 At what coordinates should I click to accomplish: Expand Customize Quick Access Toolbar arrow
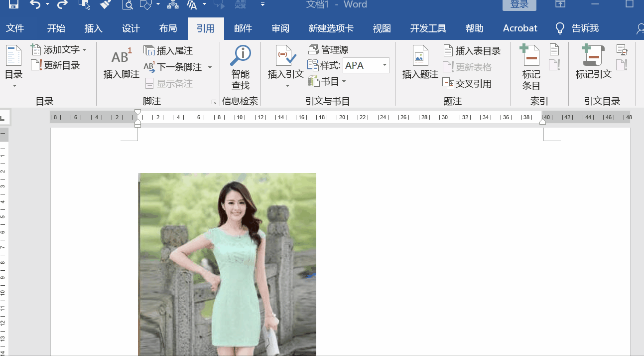[x=262, y=4]
